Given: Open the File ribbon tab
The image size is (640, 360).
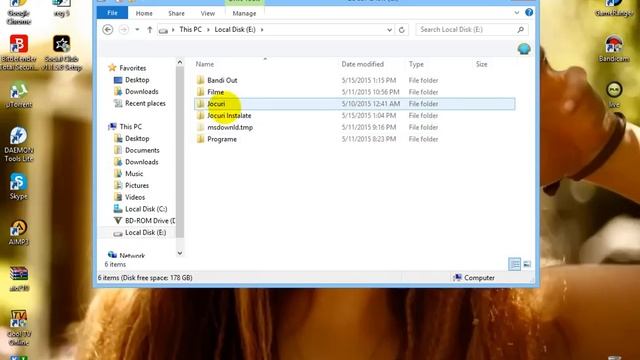Looking at the screenshot, I should click(x=112, y=13).
